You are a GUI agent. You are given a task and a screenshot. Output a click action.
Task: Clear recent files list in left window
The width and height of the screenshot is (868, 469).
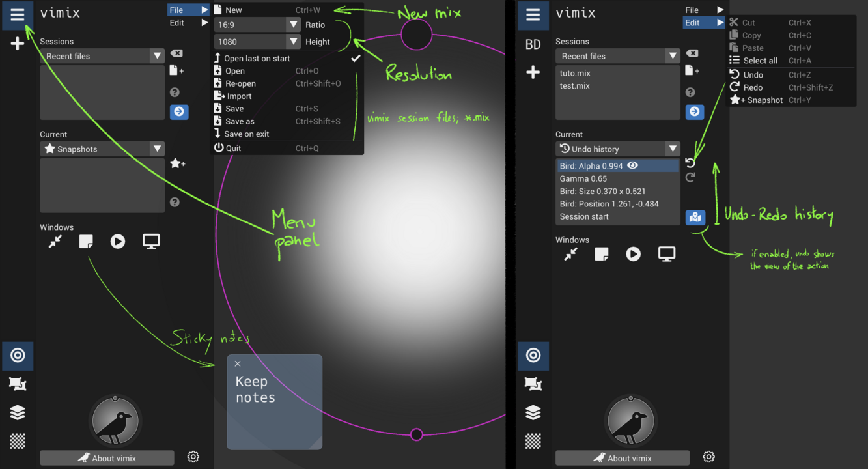pyautogui.click(x=176, y=53)
